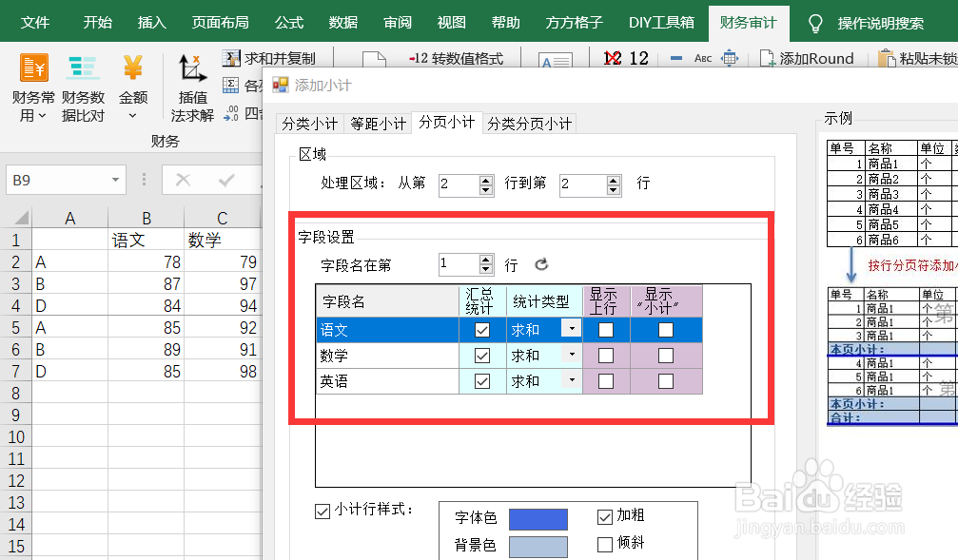Open the 公式 ribbon tab
Viewport: 958px width, 560px height.
pos(289,23)
